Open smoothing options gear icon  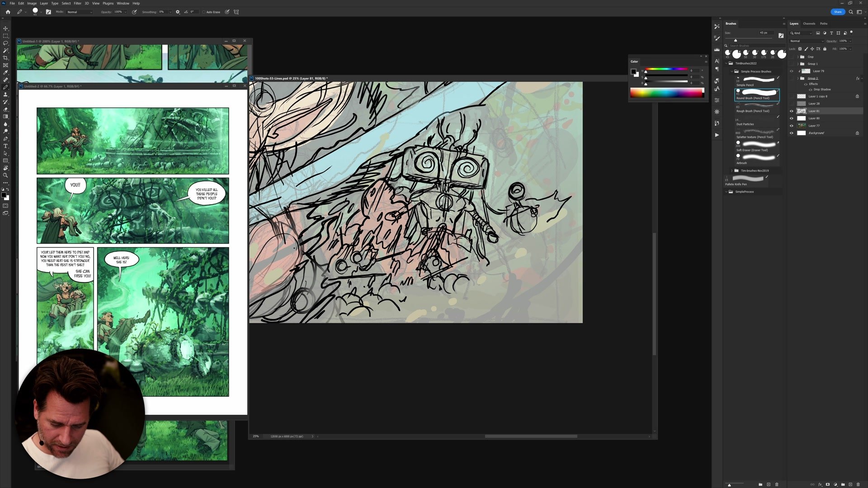(177, 12)
